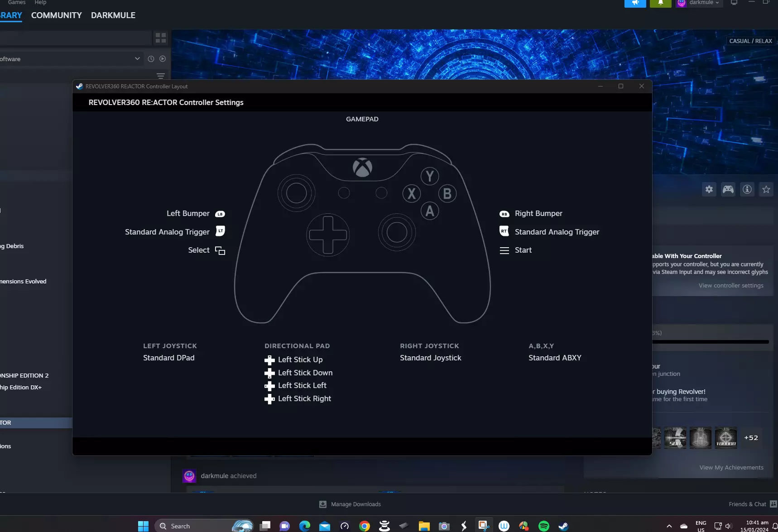Click the Left Stick Right binding text
This screenshot has height=532, width=778.
(x=304, y=398)
